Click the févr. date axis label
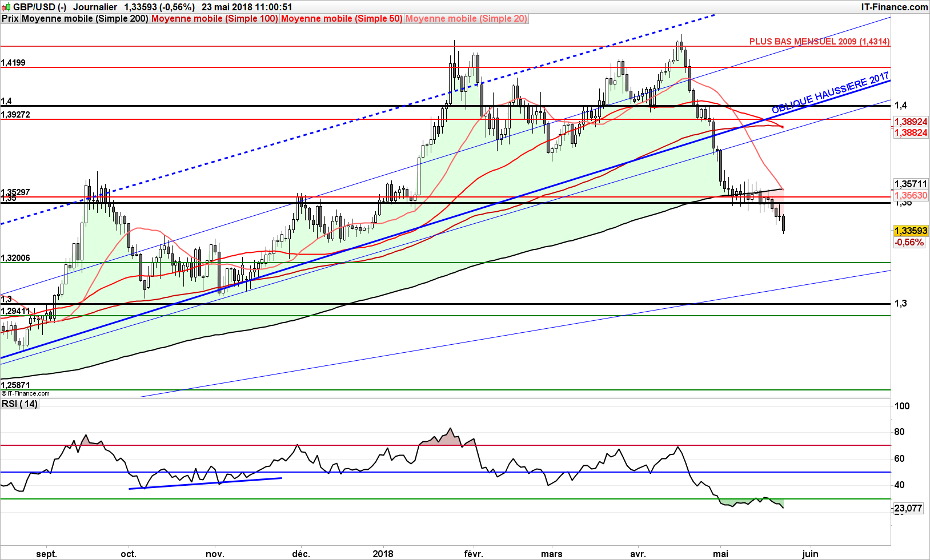The width and height of the screenshot is (930, 560). click(x=474, y=554)
